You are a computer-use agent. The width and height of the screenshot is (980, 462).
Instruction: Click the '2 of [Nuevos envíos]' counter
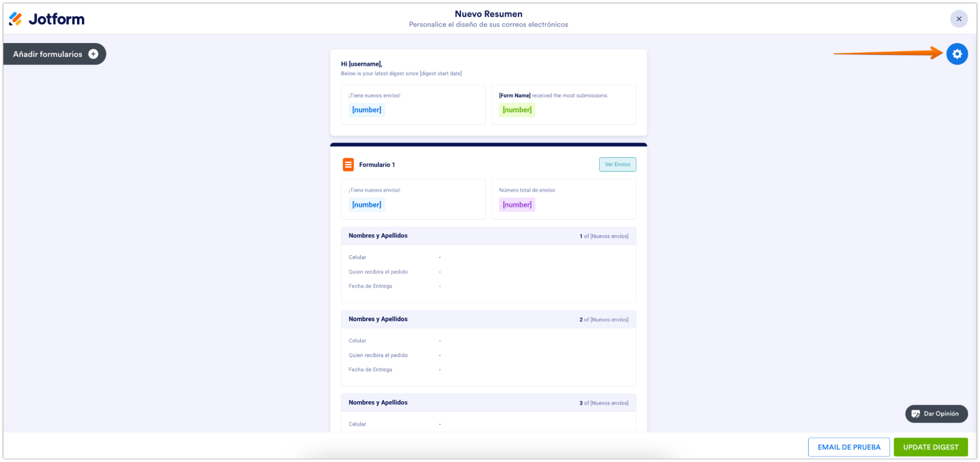pyautogui.click(x=603, y=319)
